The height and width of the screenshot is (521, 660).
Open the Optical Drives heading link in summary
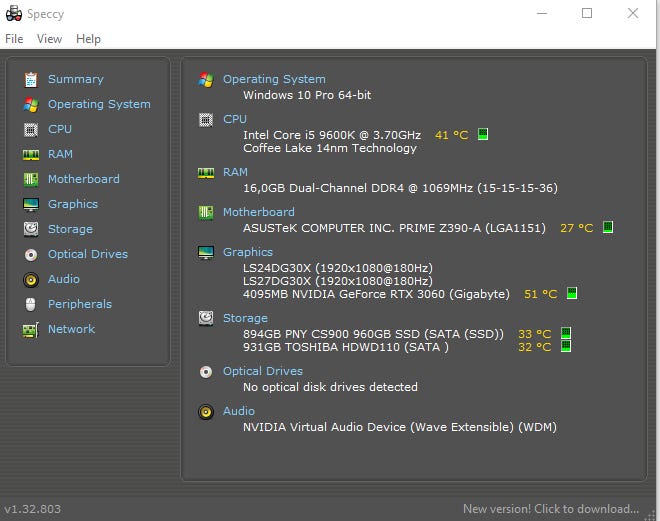[x=263, y=371]
